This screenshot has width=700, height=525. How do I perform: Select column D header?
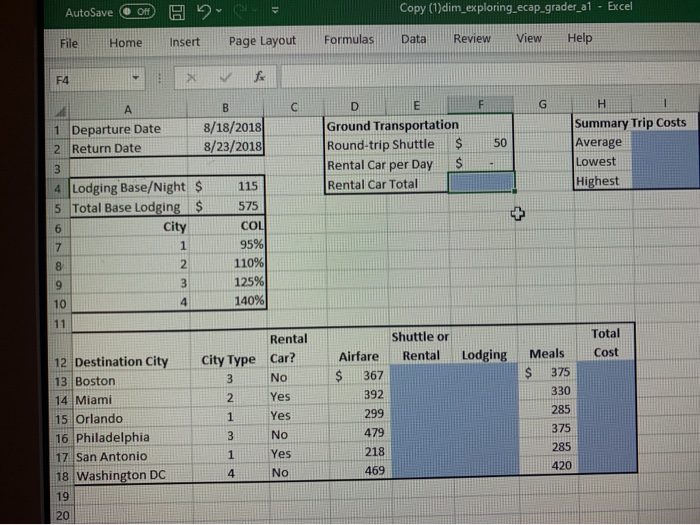click(354, 106)
